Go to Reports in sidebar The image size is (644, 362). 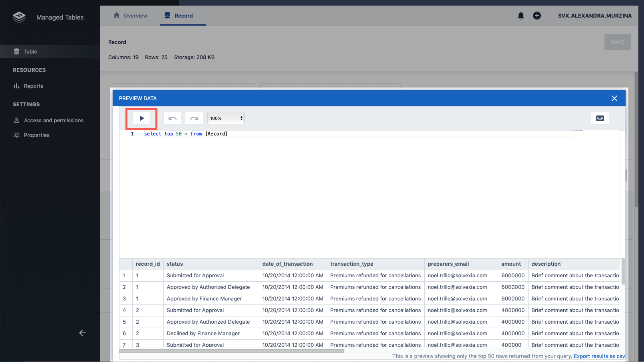34,86
